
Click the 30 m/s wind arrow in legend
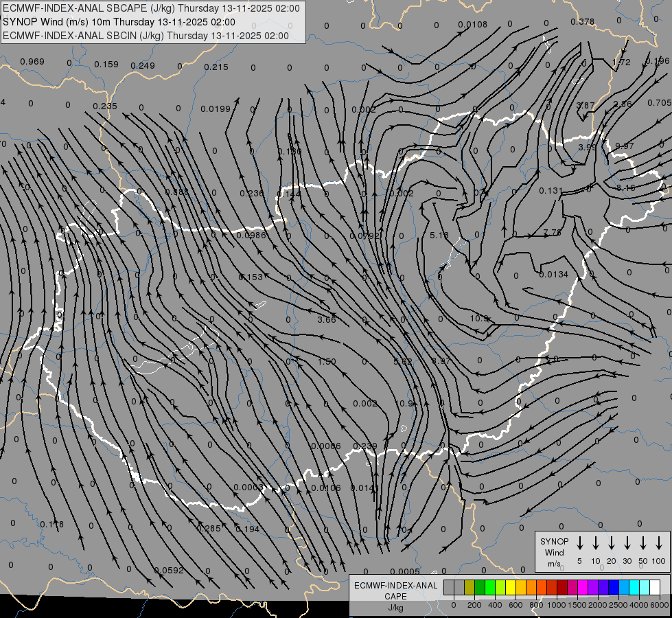click(x=627, y=543)
